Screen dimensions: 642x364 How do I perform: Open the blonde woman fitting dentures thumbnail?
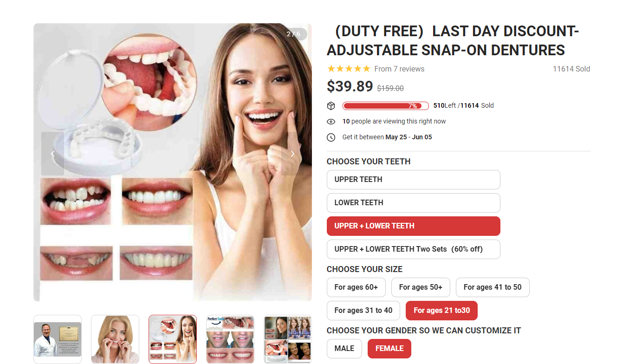pos(115,339)
